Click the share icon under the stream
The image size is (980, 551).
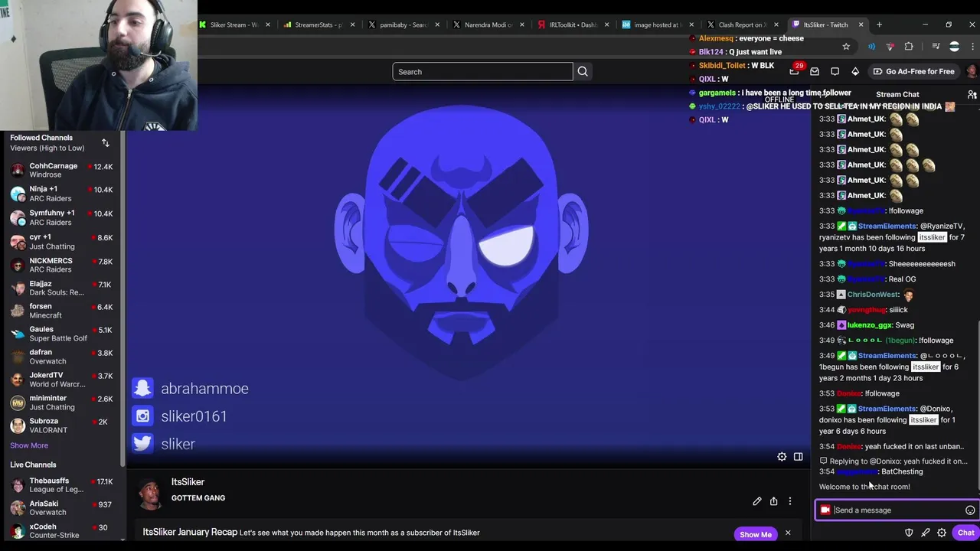(x=774, y=501)
